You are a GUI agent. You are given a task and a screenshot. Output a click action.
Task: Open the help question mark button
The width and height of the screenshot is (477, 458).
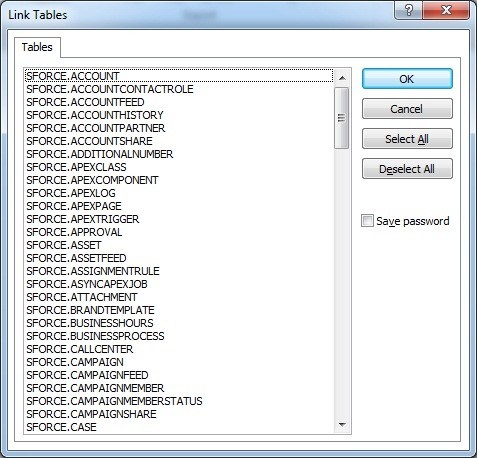(x=409, y=10)
